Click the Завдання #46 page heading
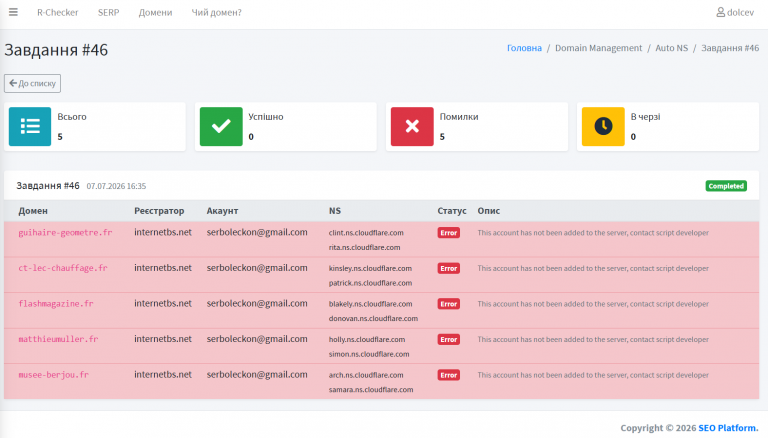Viewport: 768px width, 438px height. click(x=56, y=50)
